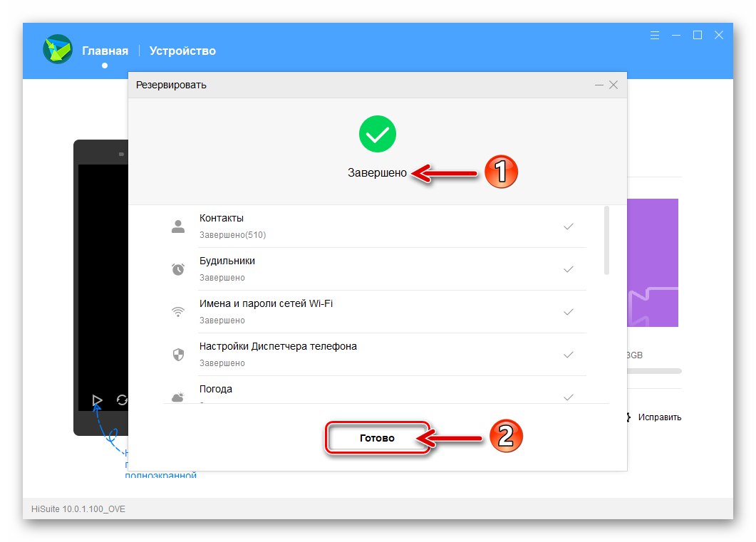Screen dimensions: 756x542
Task: Select the Погода weather cloud icon
Action: [x=178, y=397]
